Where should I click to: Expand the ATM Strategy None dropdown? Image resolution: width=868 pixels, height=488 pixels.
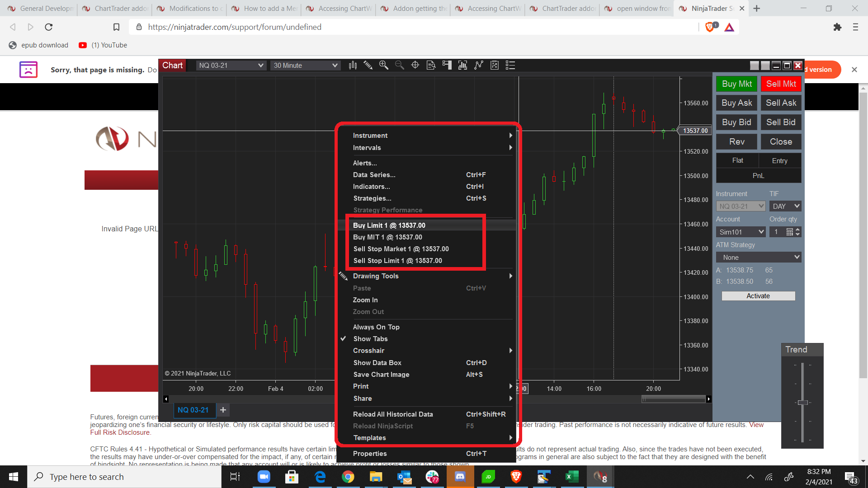click(759, 258)
